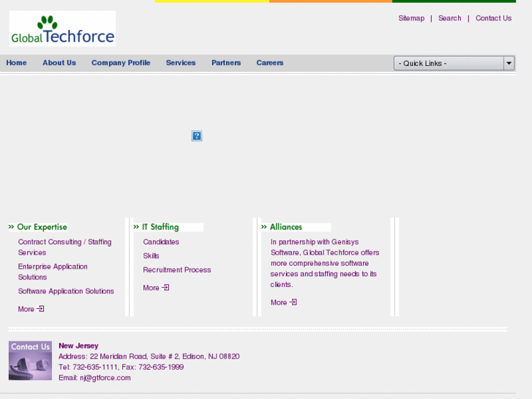
Task: Open the About Us menu item
Action: 59,63
